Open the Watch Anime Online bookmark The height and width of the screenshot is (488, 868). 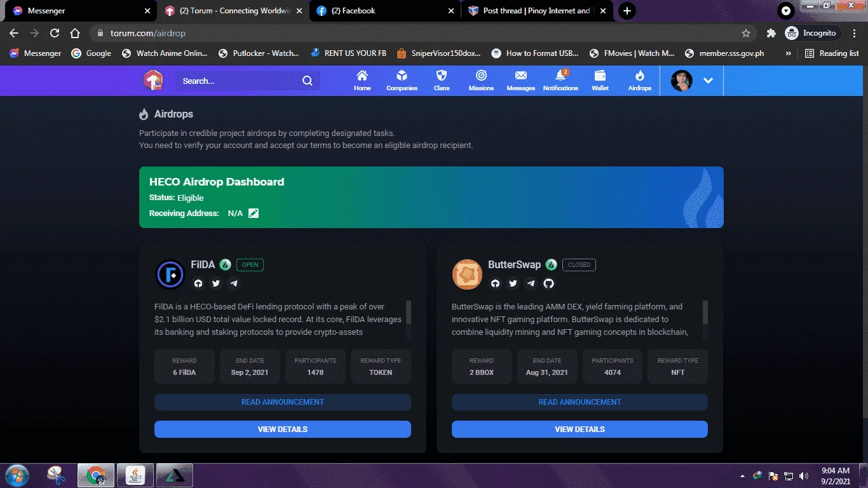pos(165,53)
